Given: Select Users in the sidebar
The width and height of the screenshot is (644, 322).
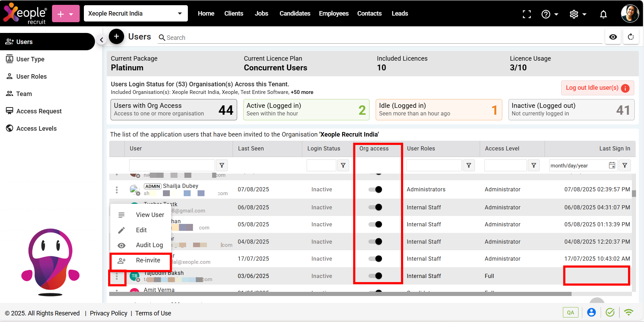Looking at the screenshot, I should pyautogui.click(x=47, y=42).
